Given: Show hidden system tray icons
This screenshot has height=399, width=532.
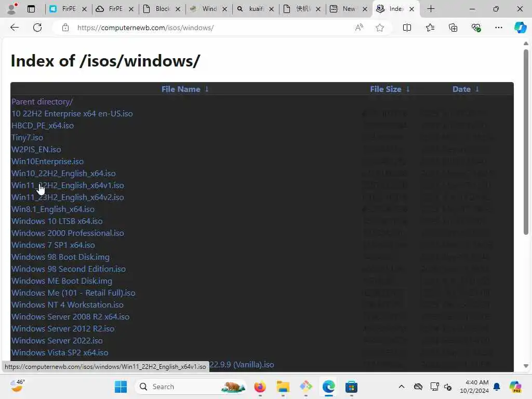Looking at the screenshot, I should point(402,387).
